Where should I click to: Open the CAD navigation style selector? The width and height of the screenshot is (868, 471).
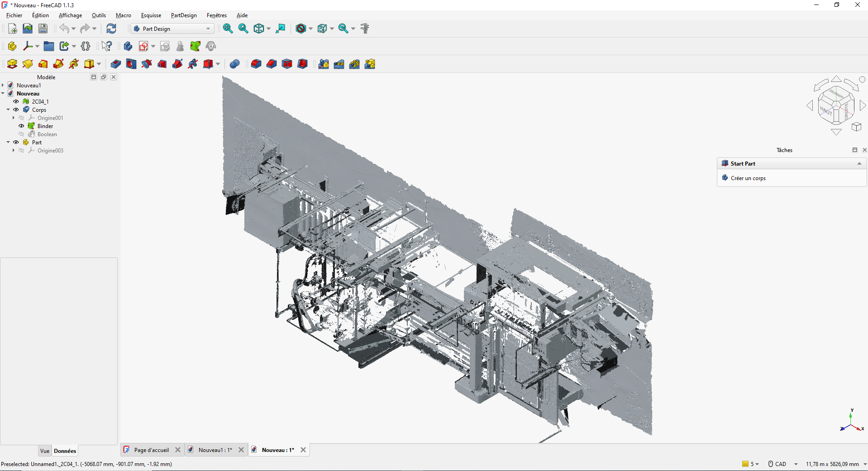point(783,464)
